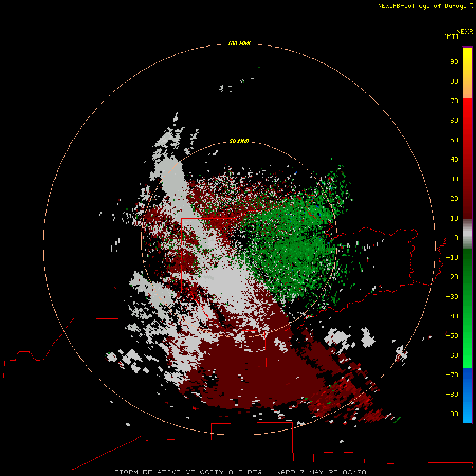
Task: Click the 100 NMI range ring label
Action: point(239,43)
